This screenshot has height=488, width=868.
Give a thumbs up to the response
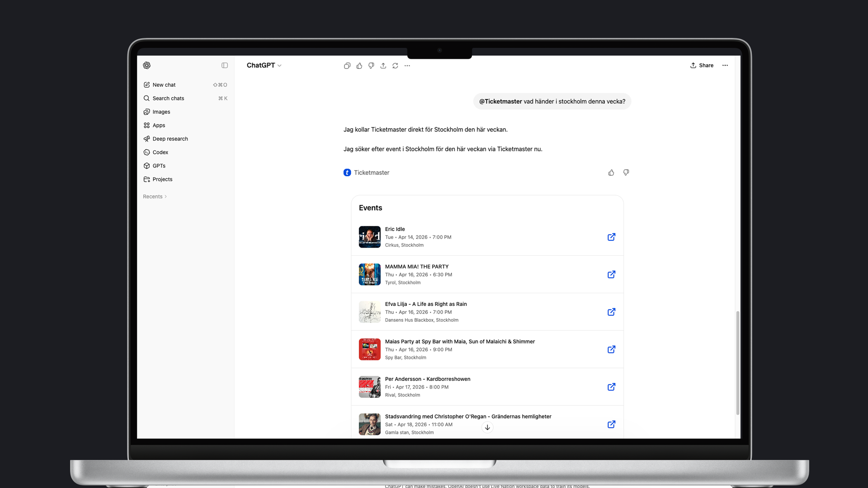pos(359,66)
